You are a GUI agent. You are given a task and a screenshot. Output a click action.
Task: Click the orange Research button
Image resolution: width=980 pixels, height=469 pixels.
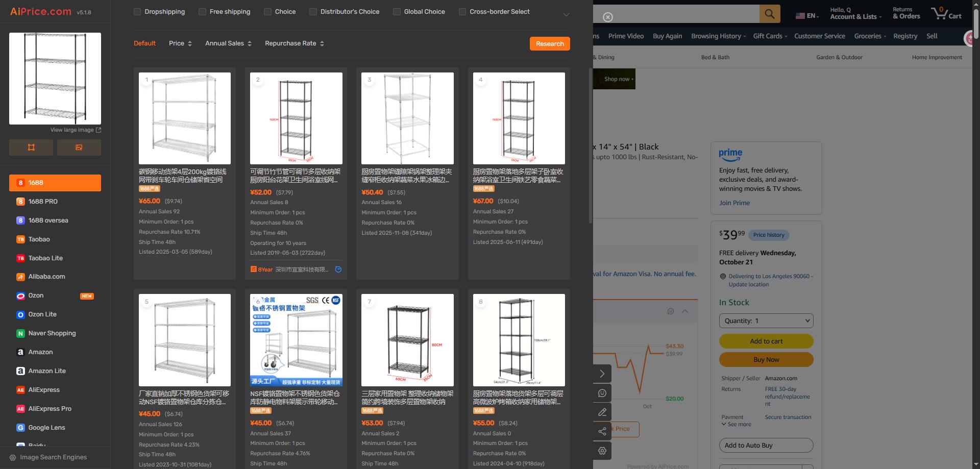tap(550, 44)
